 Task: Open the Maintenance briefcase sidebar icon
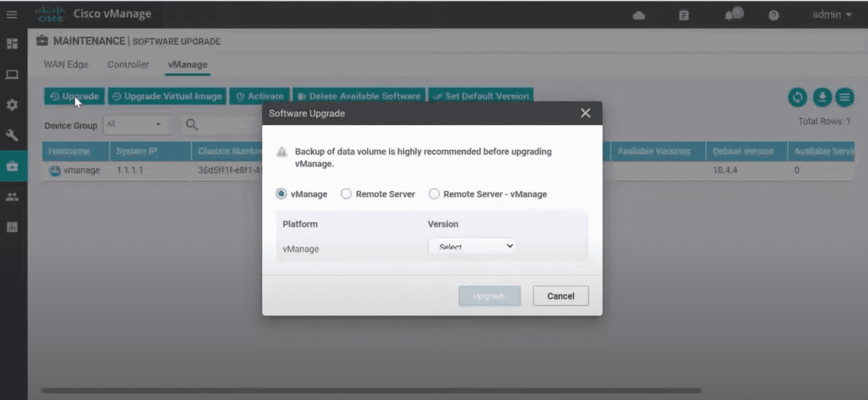12,166
